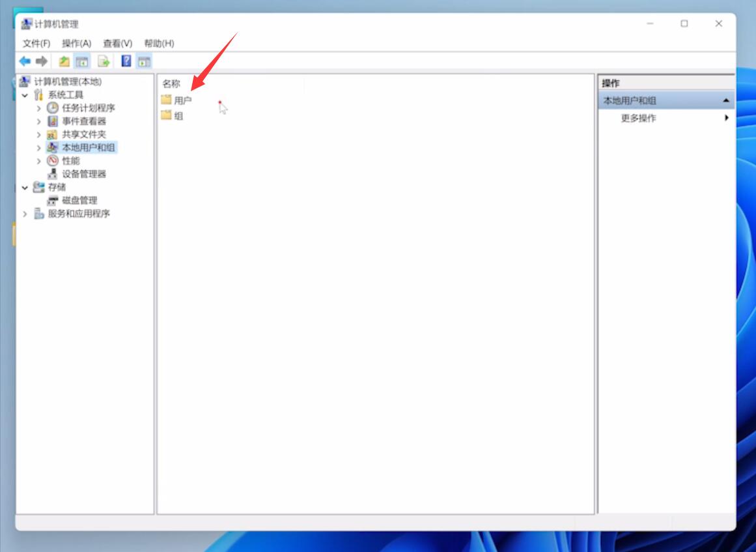
Task: Select the 存储 tree label
Action: [x=57, y=187]
